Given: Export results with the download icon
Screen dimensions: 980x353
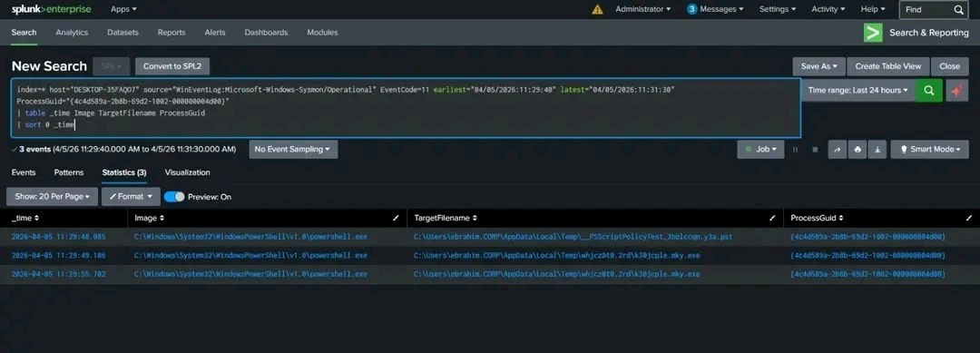Looking at the screenshot, I should (877, 150).
